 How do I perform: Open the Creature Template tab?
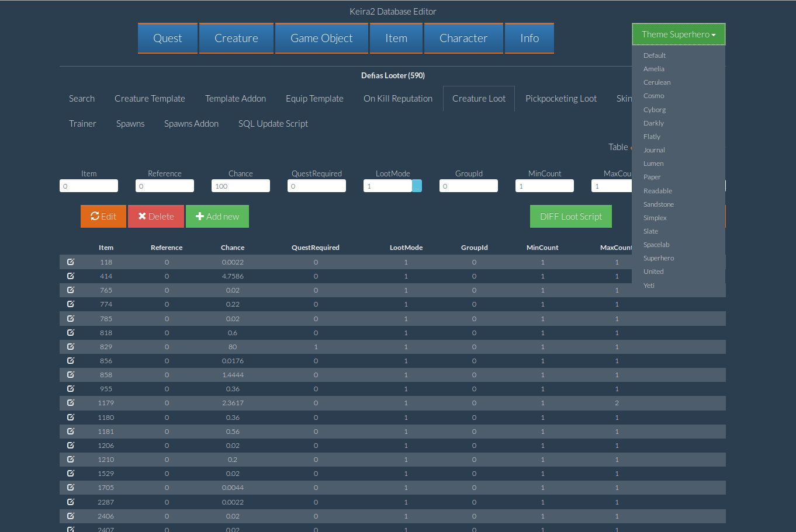point(150,99)
